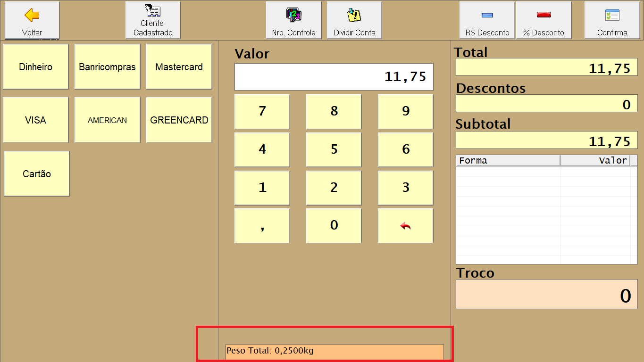This screenshot has width=644, height=362.
Task: Tap keypad digit 9
Action: [x=406, y=112]
